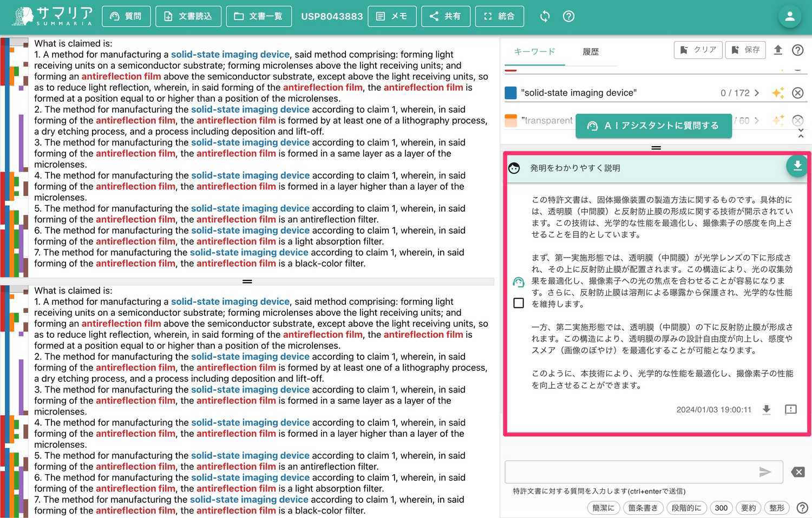The height and width of the screenshot is (518, 812).
Task: Click the 発明をわかりやすく説明 question header
Action: (575, 168)
